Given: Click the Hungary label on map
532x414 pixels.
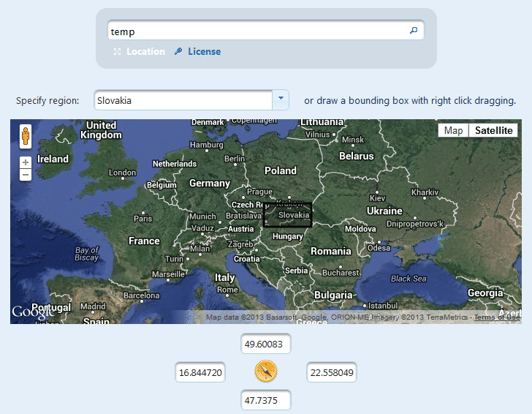Looking at the screenshot, I should [288, 236].
